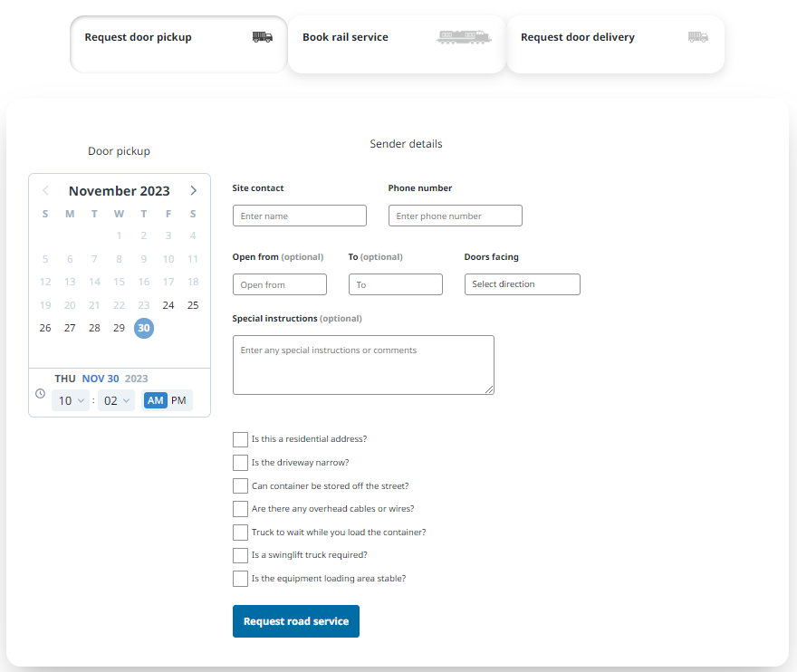This screenshot has height=672, width=797.
Task: Select November 27 on the calendar
Action: pyautogui.click(x=70, y=328)
